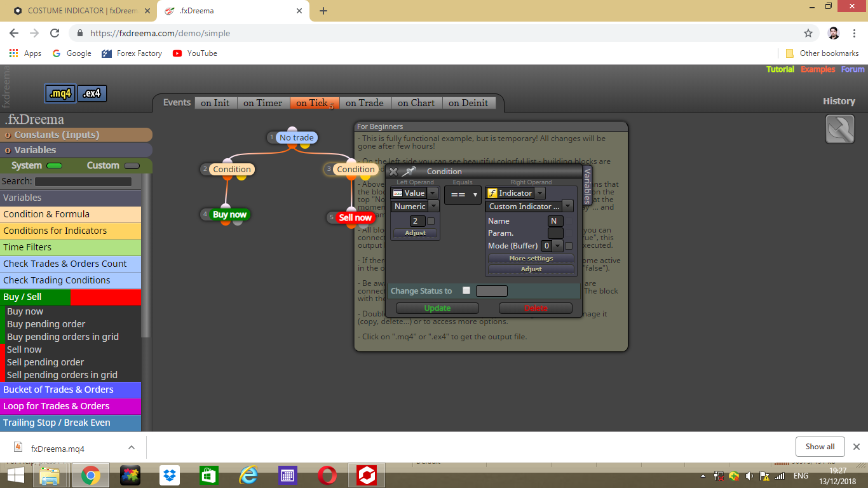Select the green Buy now block on canvas
The image size is (868, 488).
tap(229, 215)
